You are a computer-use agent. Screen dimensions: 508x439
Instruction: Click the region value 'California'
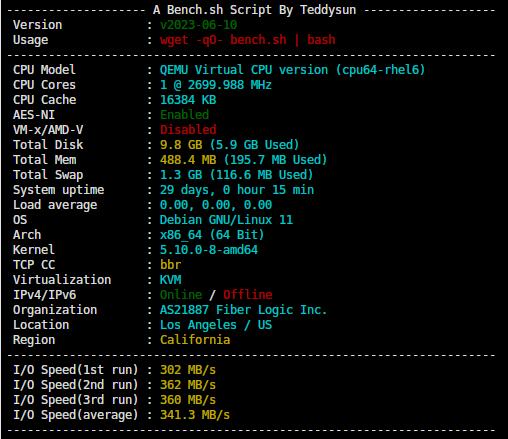(195, 340)
